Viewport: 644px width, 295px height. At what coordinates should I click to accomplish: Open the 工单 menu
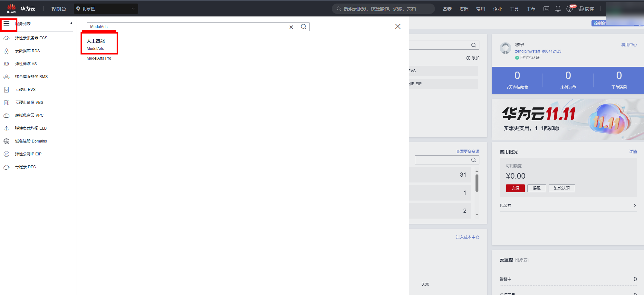click(531, 9)
